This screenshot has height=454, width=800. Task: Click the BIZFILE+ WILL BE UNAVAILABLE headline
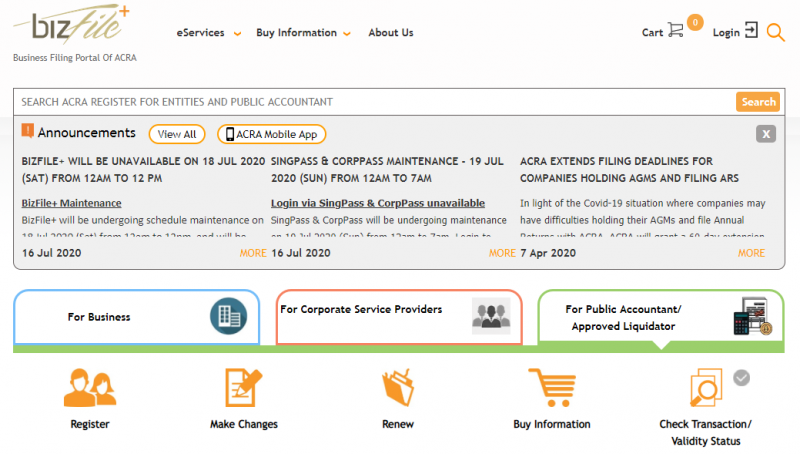143,169
